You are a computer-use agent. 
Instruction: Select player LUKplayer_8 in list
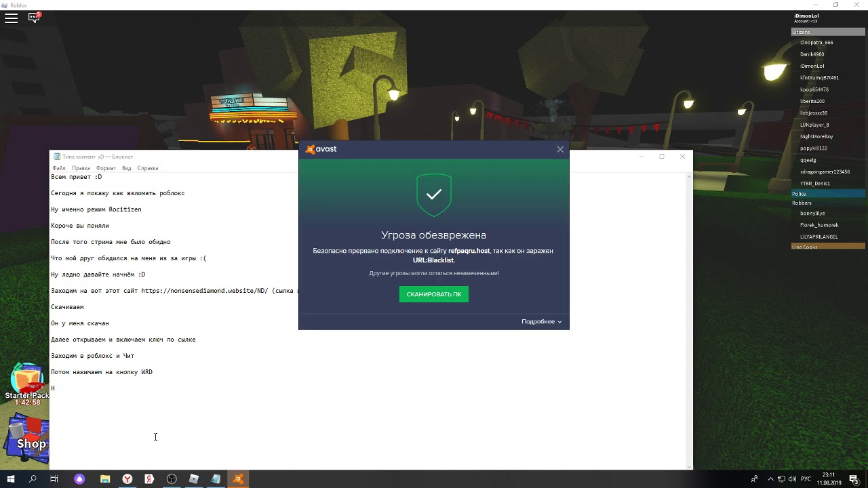tap(814, 125)
